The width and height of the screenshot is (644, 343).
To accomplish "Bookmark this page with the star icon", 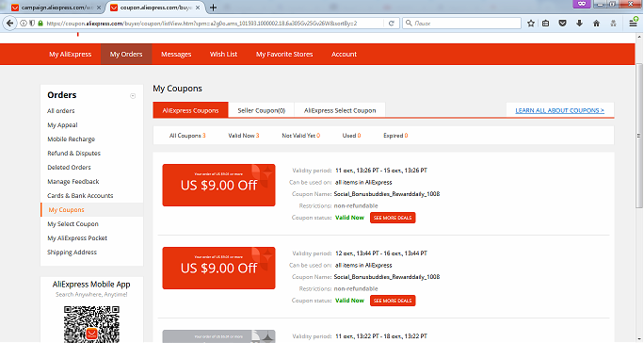I will coord(531,24).
